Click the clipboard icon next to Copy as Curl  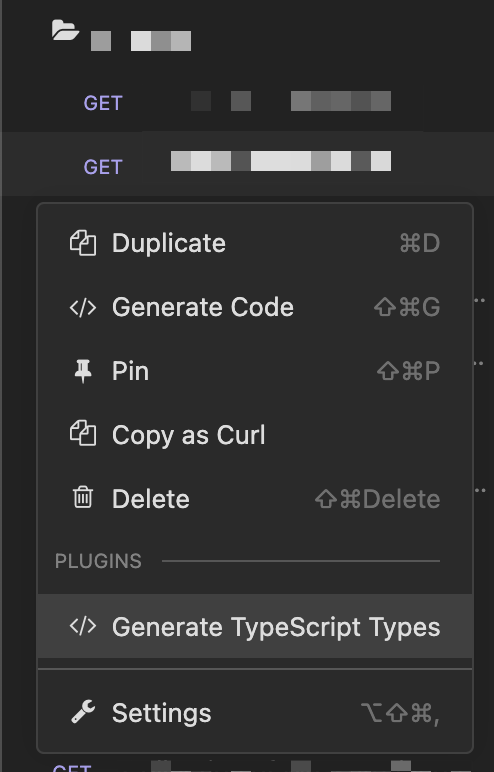(x=83, y=433)
